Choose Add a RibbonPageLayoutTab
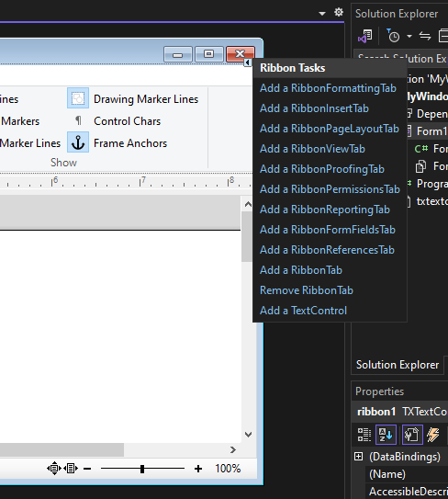448x499 pixels. [330, 129]
